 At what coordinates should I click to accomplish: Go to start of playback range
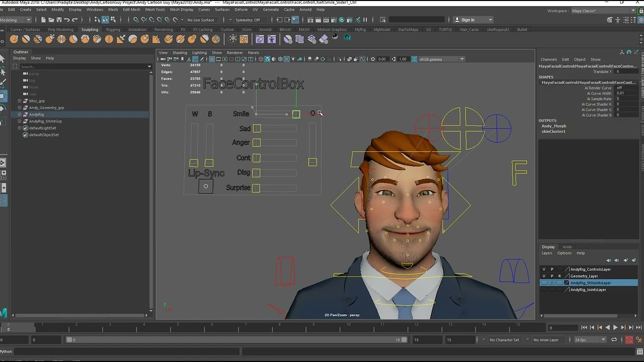(x=584, y=327)
